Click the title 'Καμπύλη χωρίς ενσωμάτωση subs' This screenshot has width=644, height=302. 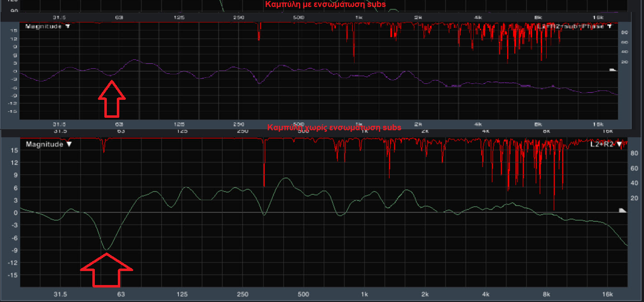pos(334,128)
